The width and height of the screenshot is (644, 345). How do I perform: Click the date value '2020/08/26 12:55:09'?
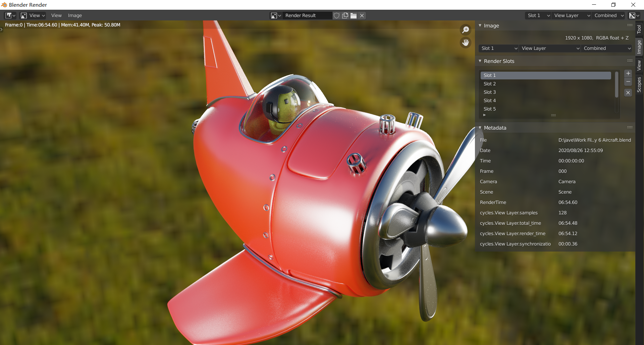click(581, 150)
